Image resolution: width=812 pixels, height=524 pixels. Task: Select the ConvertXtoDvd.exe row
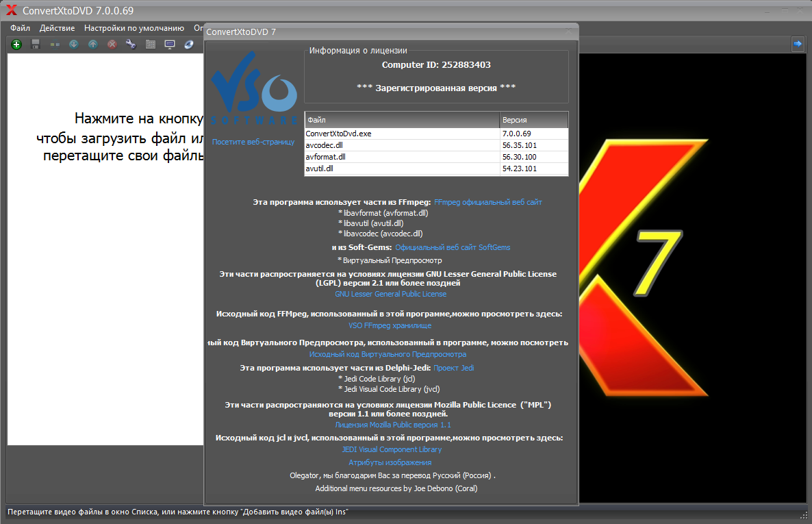click(436, 134)
